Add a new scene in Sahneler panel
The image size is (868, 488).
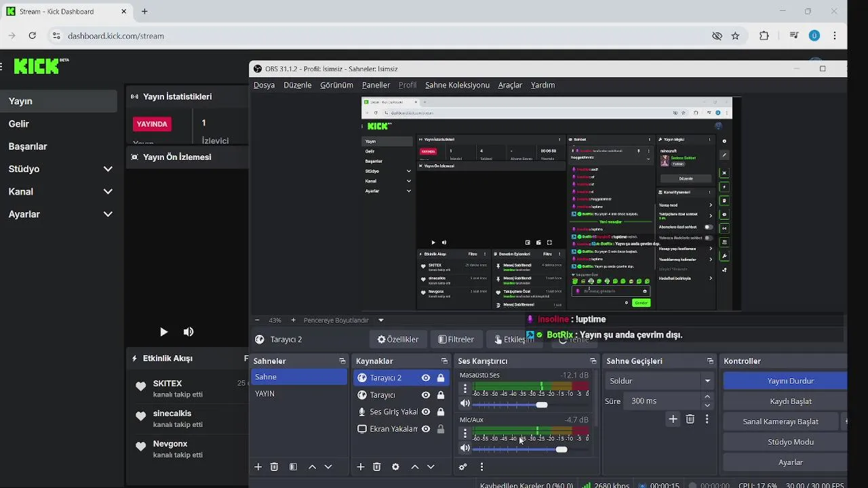258,467
